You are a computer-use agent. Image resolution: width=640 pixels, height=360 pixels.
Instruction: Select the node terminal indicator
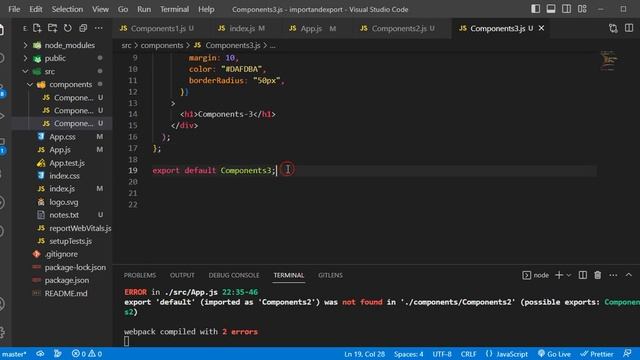(x=536, y=276)
